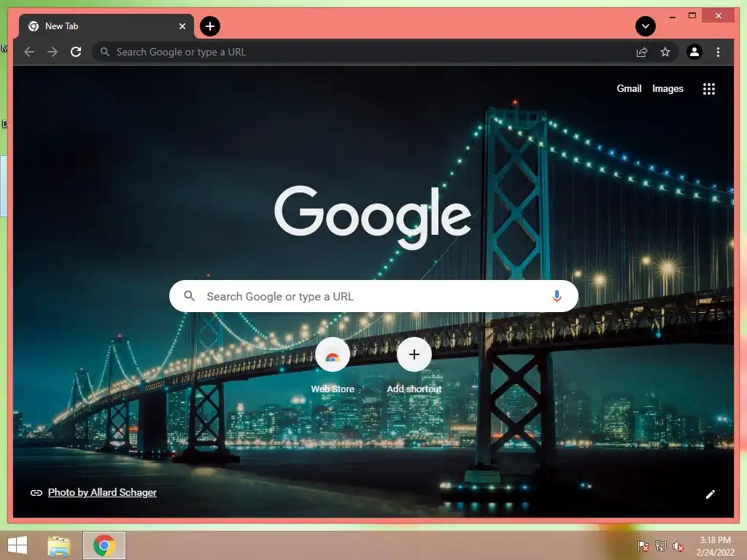Open Chrome's three-dot menu

(x=718, y=52)
